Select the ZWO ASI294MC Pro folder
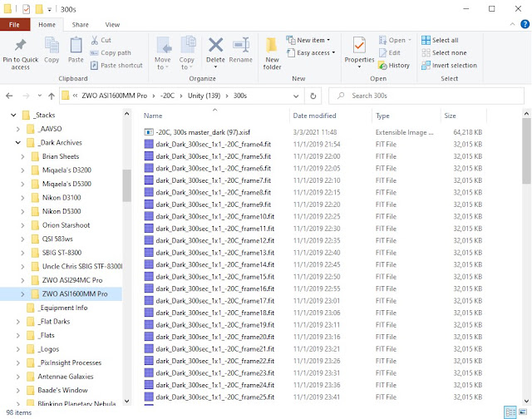532x419 pixels. coord(72,280)
